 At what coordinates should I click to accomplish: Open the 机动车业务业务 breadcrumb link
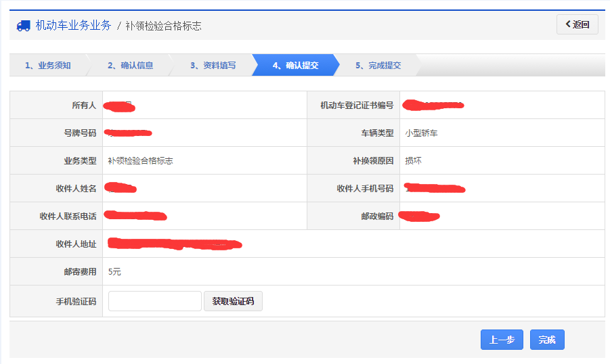pyautogui.click(x=73, y=26)
